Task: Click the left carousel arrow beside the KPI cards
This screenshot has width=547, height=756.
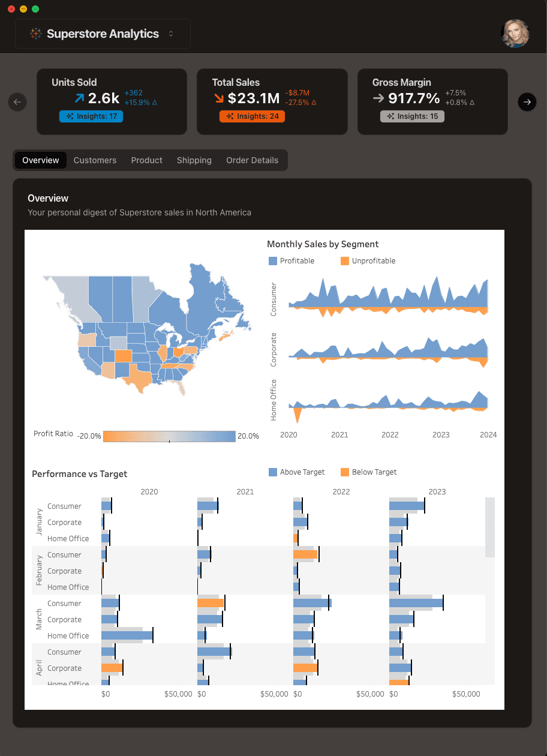Action: (17, 102)
